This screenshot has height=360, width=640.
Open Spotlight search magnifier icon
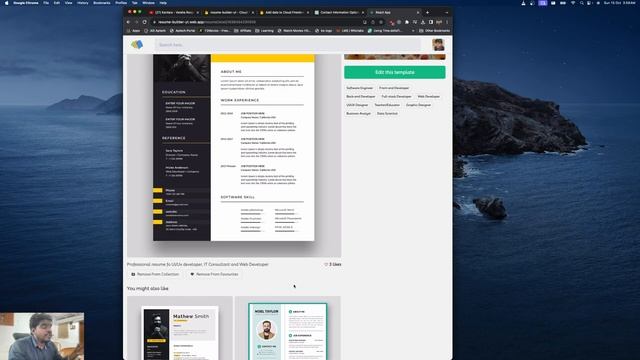(582, 3)
